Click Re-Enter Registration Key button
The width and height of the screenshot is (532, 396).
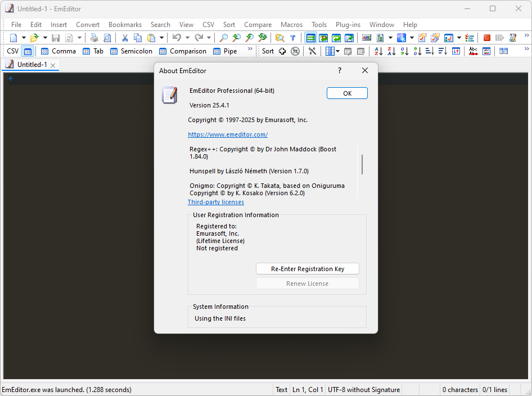point(308,269)
